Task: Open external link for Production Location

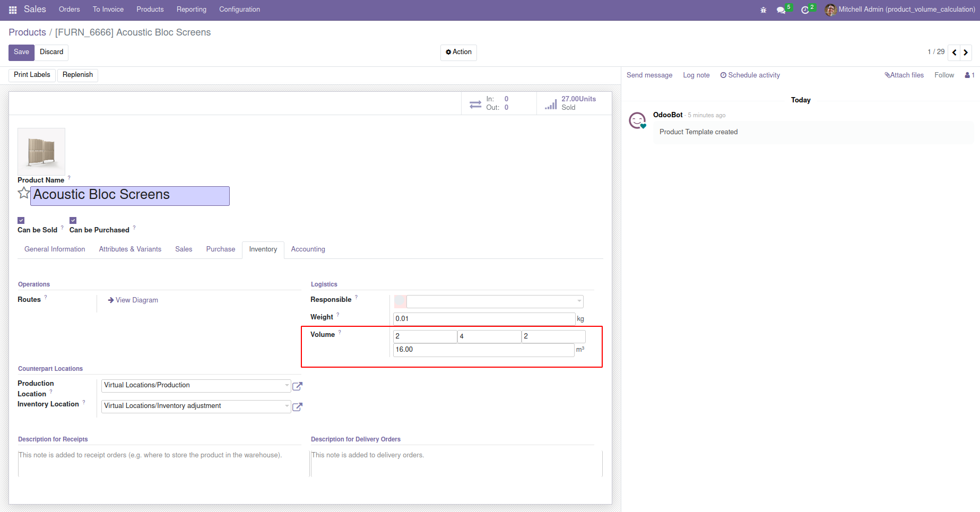Action: tap(298, 386)
